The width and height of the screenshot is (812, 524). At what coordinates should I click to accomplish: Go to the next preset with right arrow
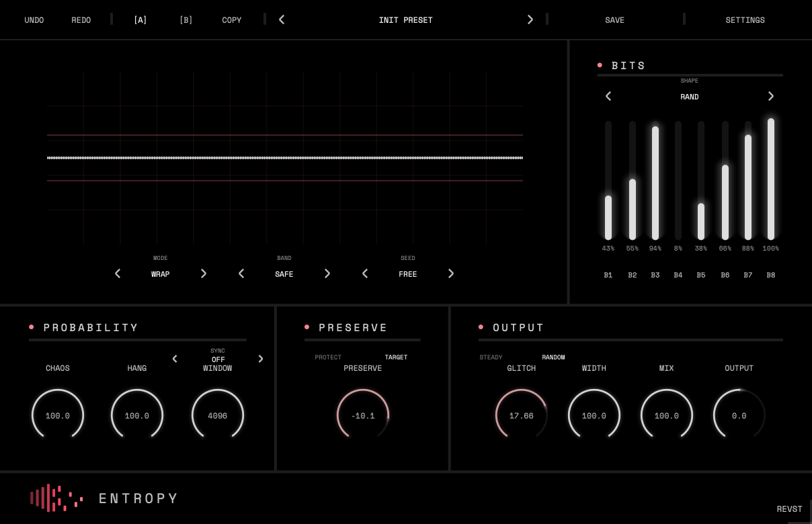(530, 19)
